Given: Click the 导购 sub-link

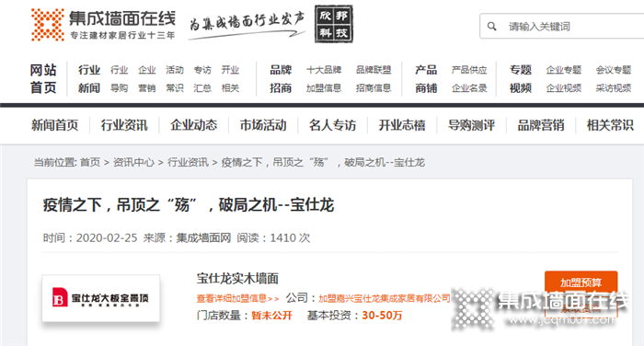Looking at the screenshot, I should coord(119,88).
